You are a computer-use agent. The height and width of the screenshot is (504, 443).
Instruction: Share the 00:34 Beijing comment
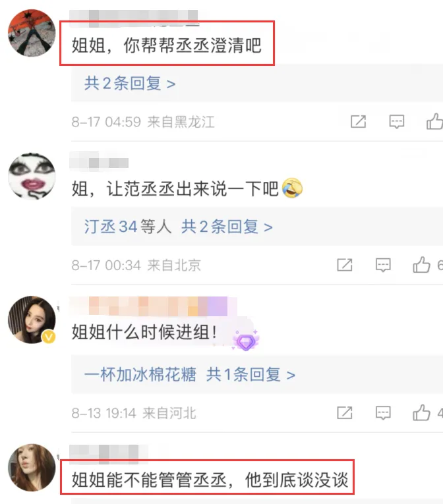[x=345, y=266]
